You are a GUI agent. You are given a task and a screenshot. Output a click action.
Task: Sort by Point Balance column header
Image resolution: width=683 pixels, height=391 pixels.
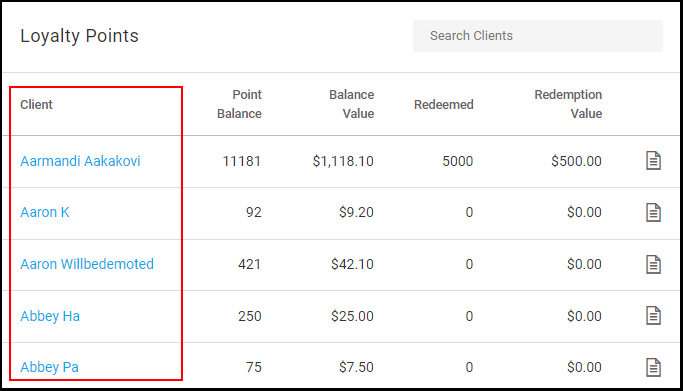click(x=239, y=104)
